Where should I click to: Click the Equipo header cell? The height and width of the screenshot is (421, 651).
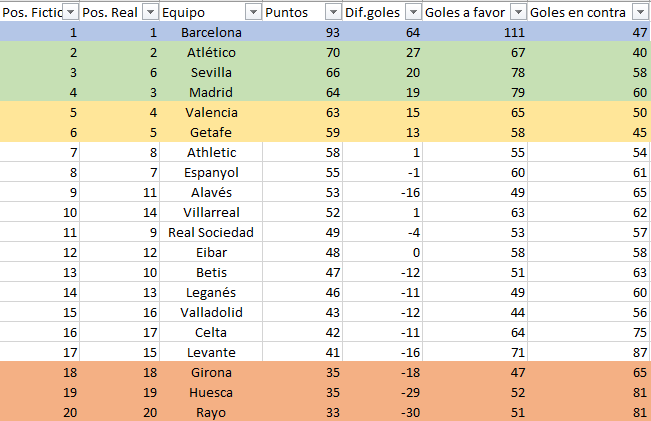(x=211, y=12)
